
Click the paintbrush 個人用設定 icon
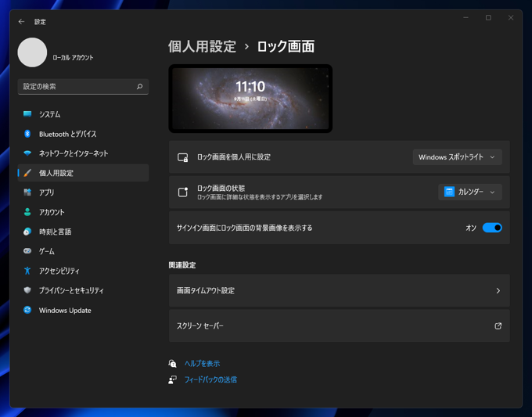[x=27, y=173]
